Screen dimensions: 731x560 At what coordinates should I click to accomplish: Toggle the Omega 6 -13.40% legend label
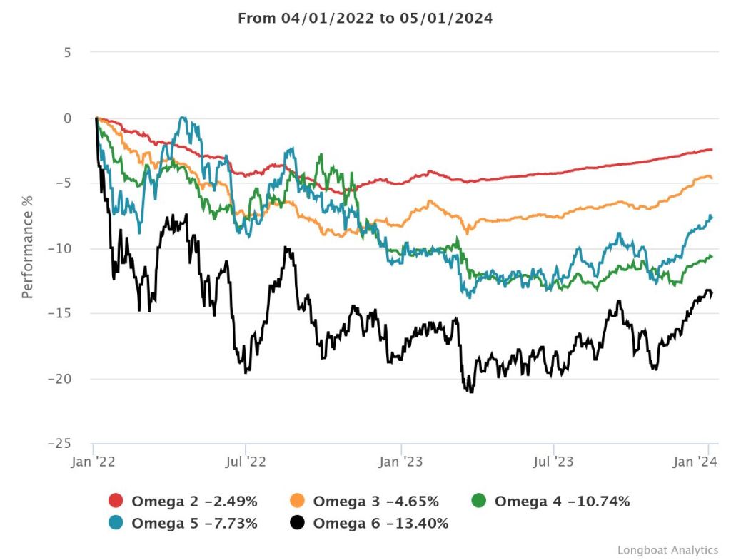click(x=380, y=524)
